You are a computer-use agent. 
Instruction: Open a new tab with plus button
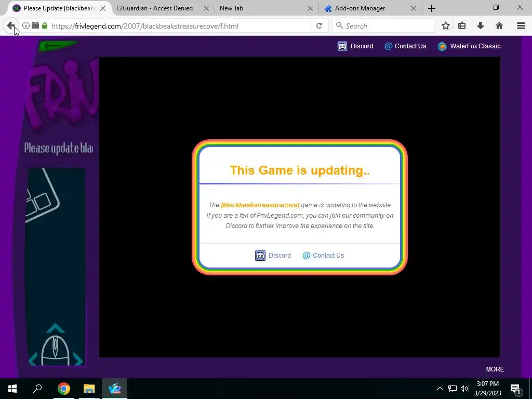(x=432, y=8)
